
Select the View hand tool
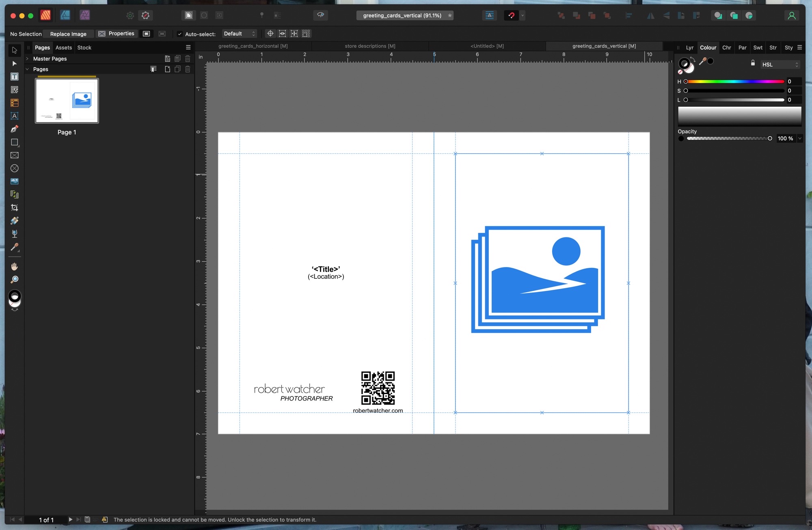[15, 266]
